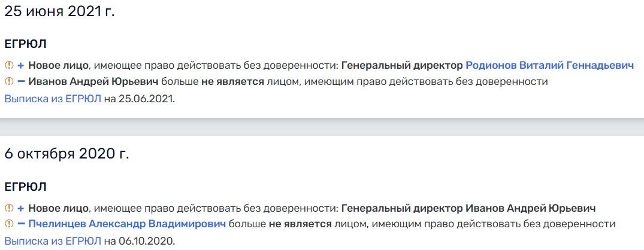644x250 pixels.
Task: Open Выписка из ЕГРЮЛ link dated 06.10.2020
Action: point(53,242)
